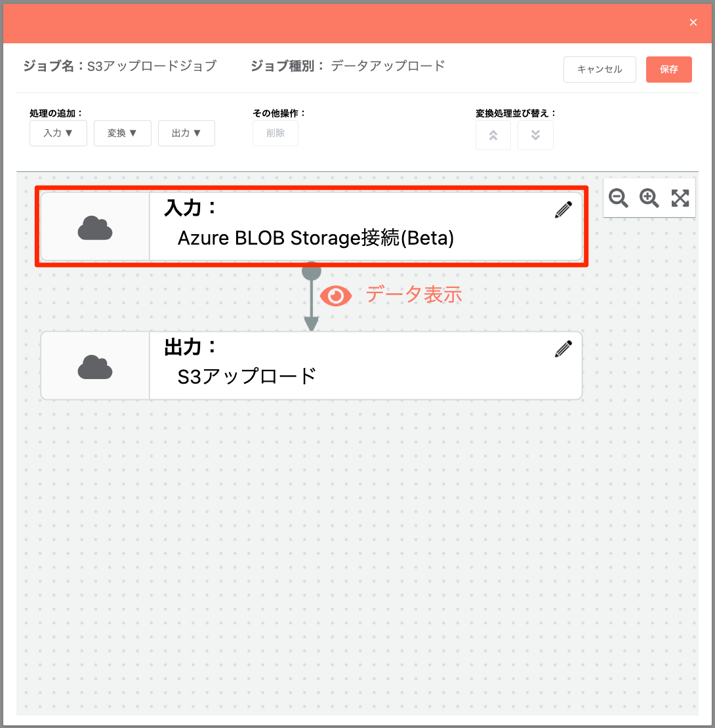Click the 削除 button
This screenshot has width=715, height=728.
pos(276,133)
